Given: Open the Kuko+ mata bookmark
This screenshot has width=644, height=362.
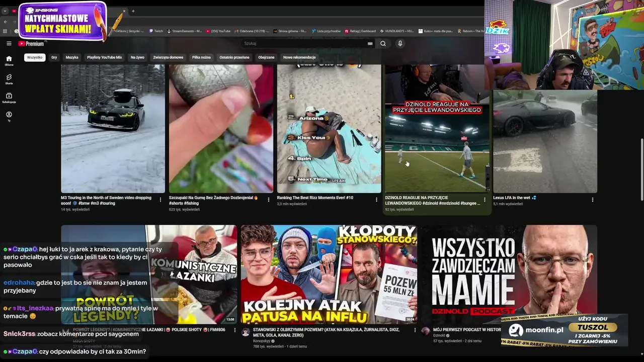Looking at the screenshot, I should pos(436,31).
